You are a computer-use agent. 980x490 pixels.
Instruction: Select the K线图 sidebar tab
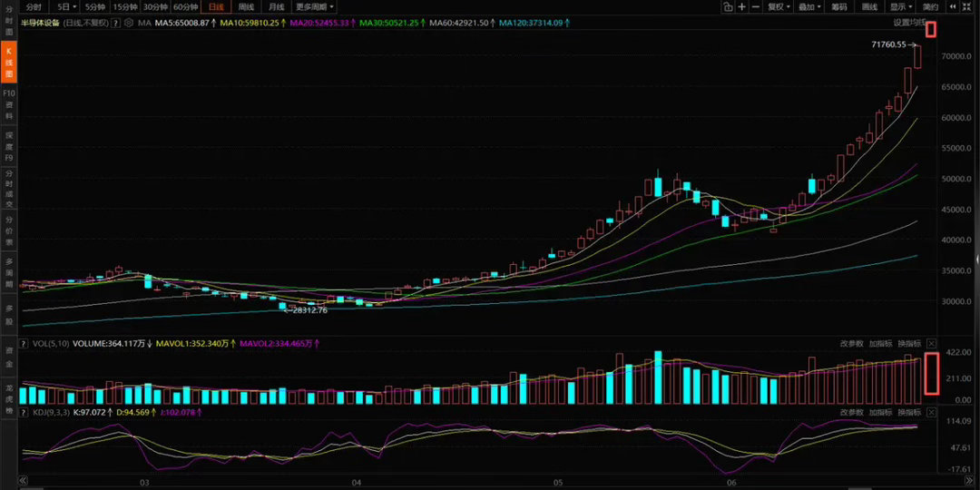pyautogui.click(x=9, y=62)
